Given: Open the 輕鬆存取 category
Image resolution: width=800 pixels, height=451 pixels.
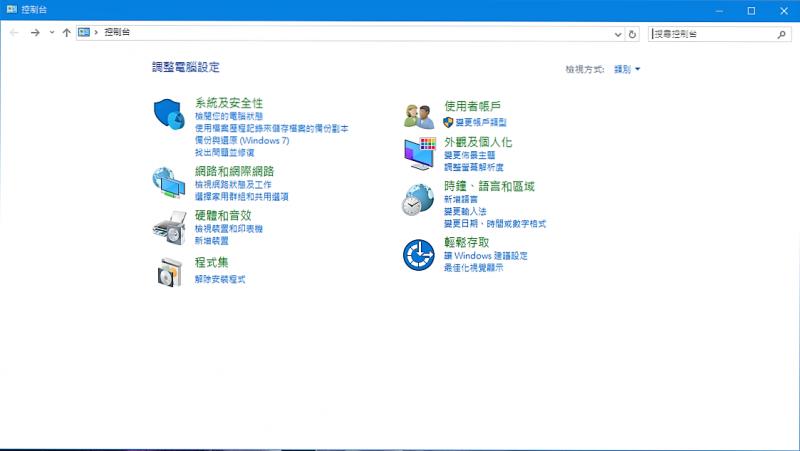Looking at the screenshot, I should [466, 242].
